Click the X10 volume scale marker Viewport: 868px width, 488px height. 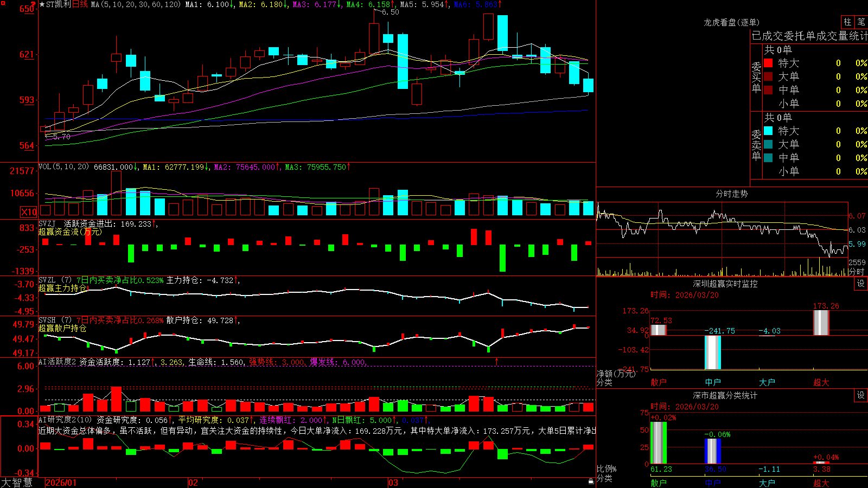(29, 212)
